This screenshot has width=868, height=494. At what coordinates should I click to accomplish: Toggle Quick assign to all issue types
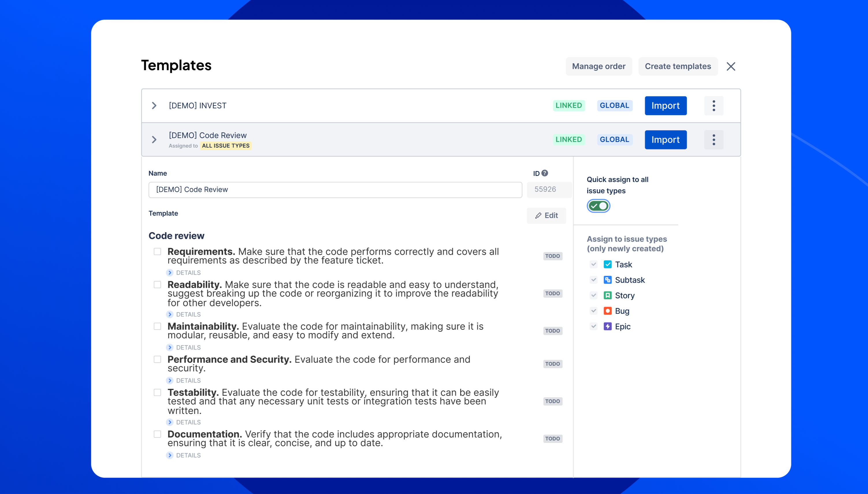click(x=598, y=206)
